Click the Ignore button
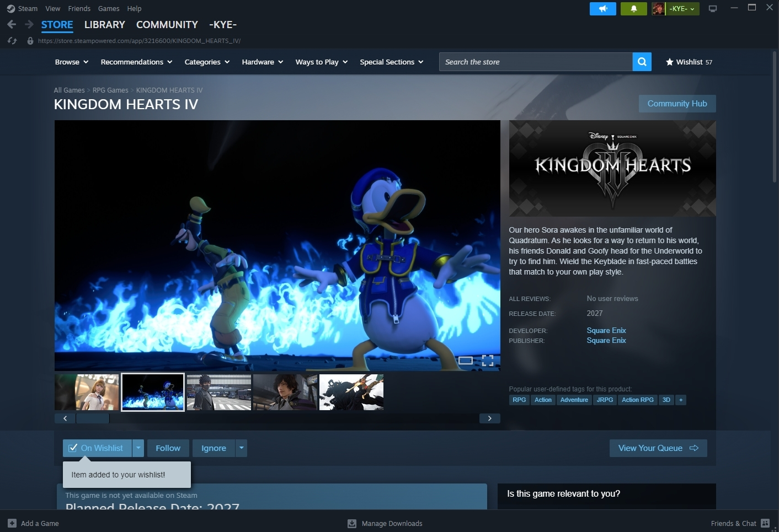This screenshot has height=532, width=779. click(x=214, y=448)
